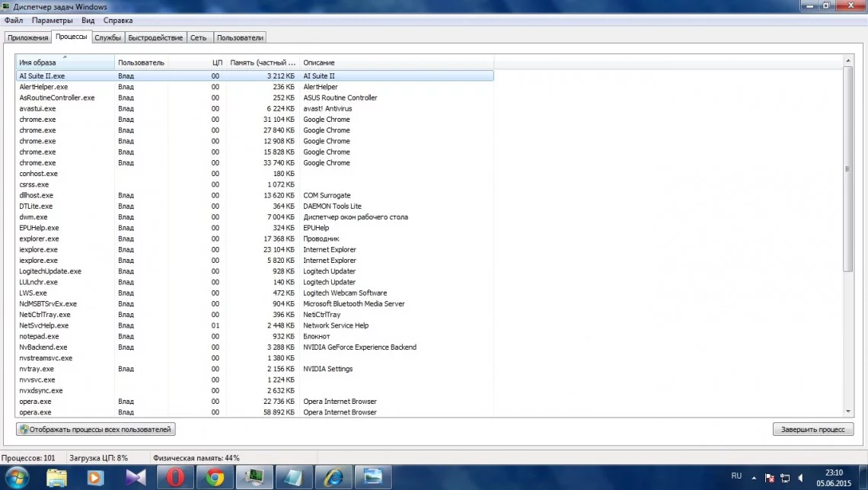Image resolution: width=868 pixels, height=490 pixels.
Task: Switch to the Службы tab
Action: (107, 37)
